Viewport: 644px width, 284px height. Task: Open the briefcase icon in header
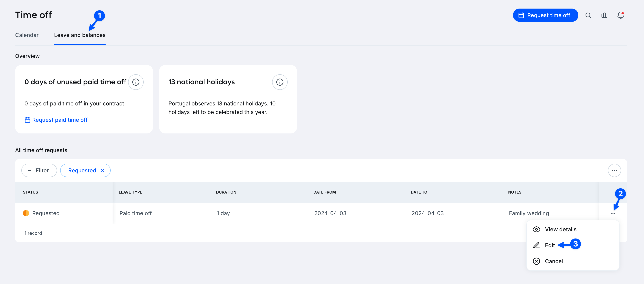pyautogui.click(x=604, y=15)
